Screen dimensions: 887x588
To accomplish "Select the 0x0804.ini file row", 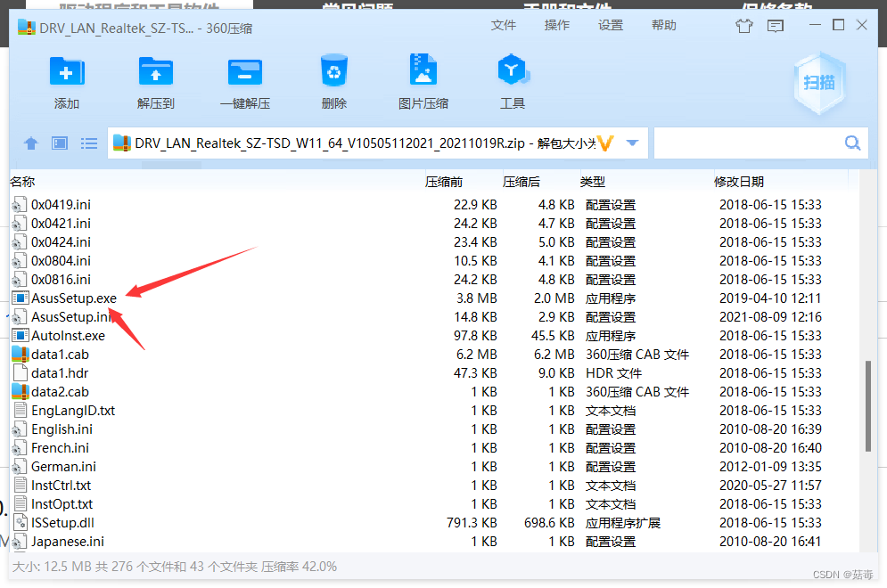I will tap(432, 261).
